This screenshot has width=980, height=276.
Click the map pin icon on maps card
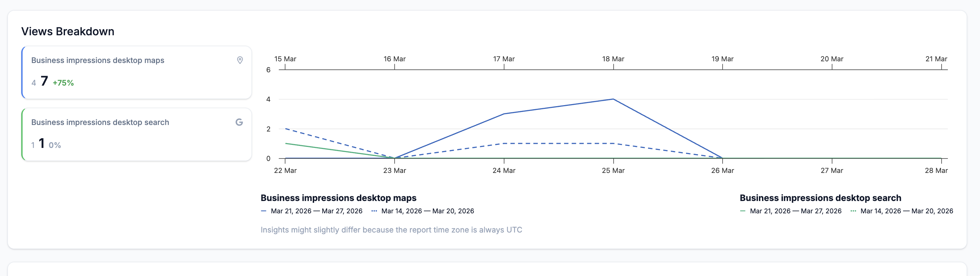coord(240,60)
